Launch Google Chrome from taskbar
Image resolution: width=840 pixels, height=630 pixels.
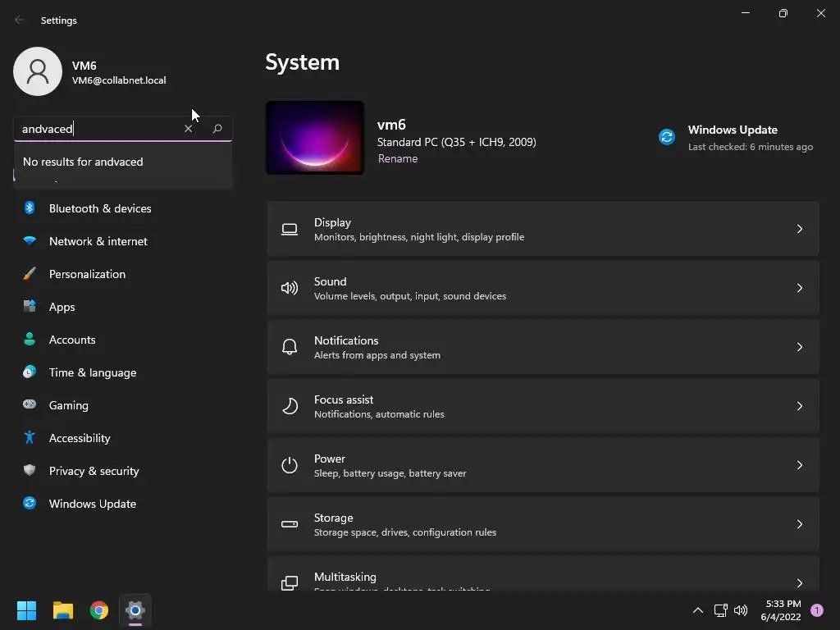click(99, 610)
